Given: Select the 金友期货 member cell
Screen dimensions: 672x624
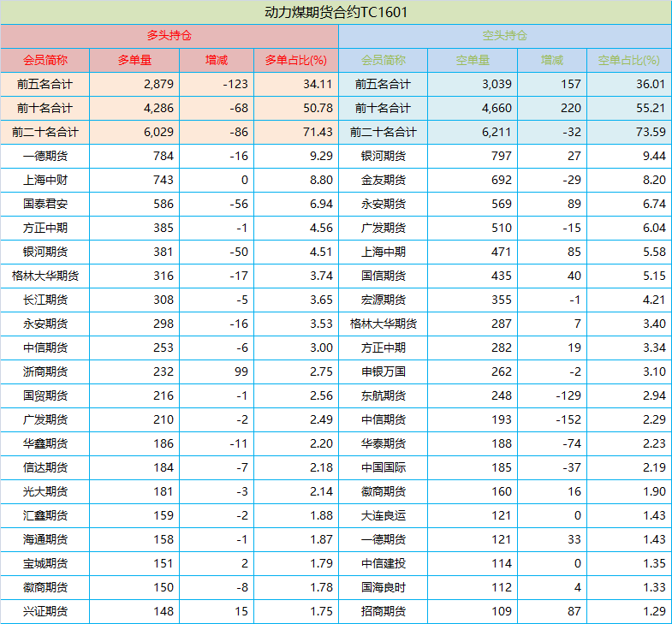Looking at the screenshot, I should (384, 180).
